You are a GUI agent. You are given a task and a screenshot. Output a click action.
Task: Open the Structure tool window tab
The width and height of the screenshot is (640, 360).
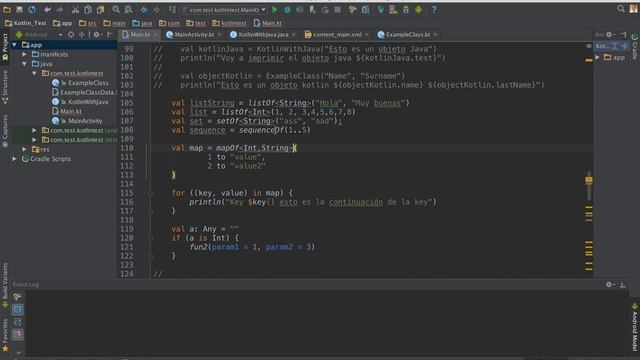coord(5,87)
